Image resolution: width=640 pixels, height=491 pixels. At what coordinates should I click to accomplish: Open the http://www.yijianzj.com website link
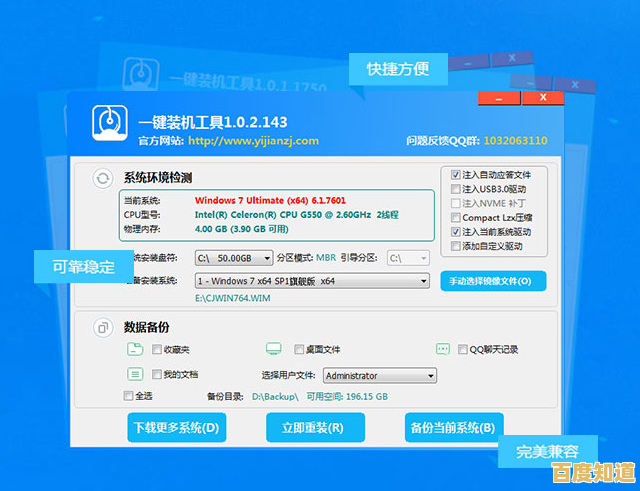tap(253, 141)
